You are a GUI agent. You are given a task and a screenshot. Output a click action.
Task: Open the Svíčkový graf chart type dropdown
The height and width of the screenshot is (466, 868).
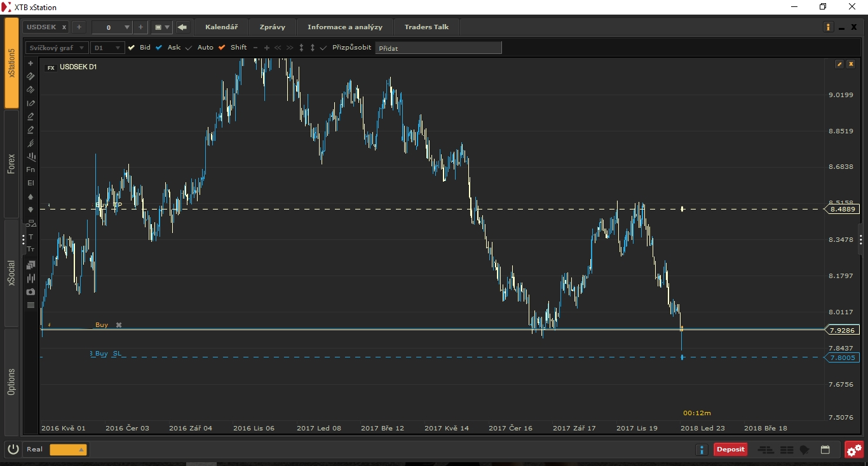click(56, 48)
